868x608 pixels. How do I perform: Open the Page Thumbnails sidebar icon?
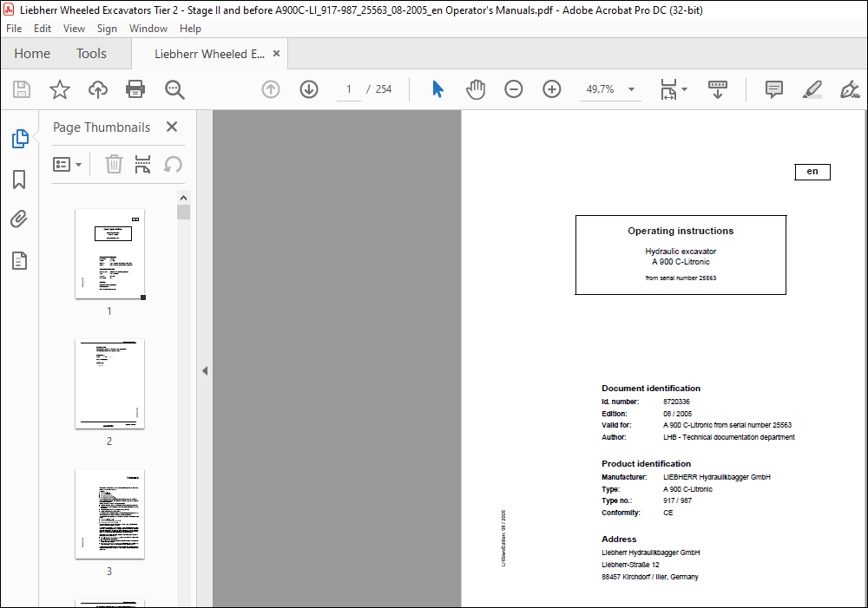point(20,138)
